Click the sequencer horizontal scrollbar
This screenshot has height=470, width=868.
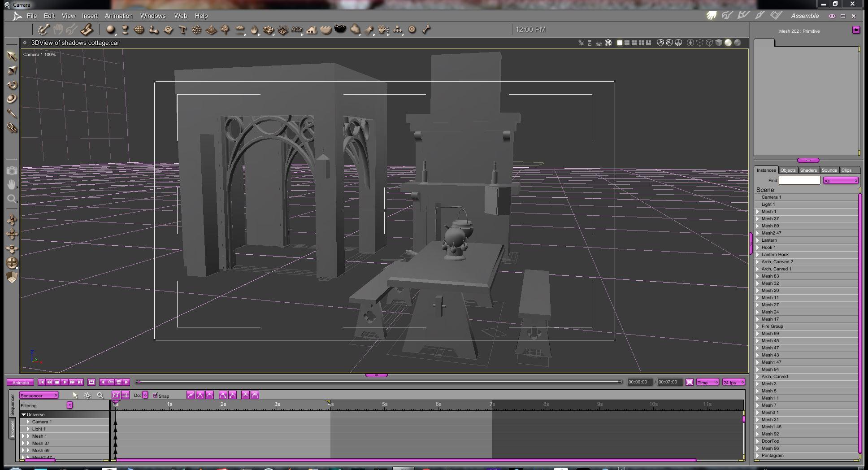click(406, 460)
